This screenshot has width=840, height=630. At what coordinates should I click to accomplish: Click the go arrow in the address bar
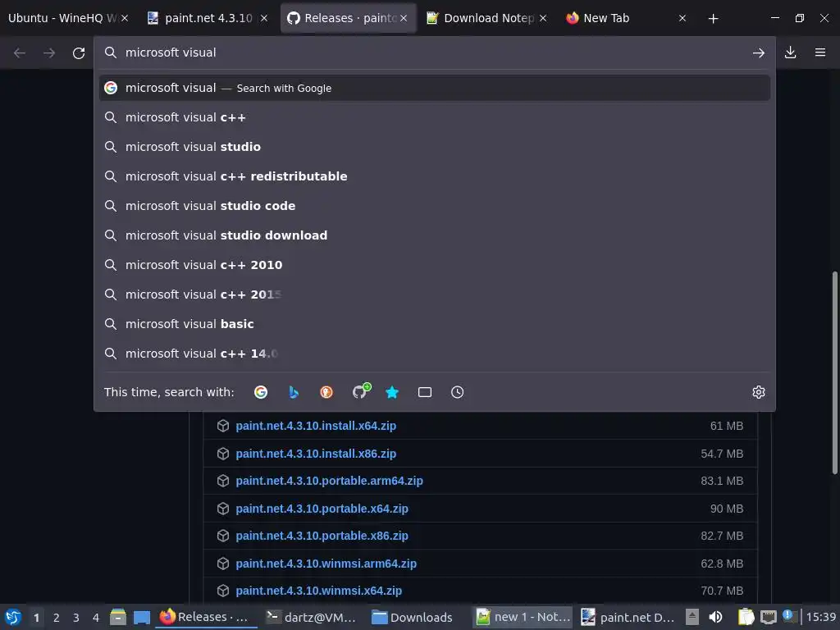[758, 52]
